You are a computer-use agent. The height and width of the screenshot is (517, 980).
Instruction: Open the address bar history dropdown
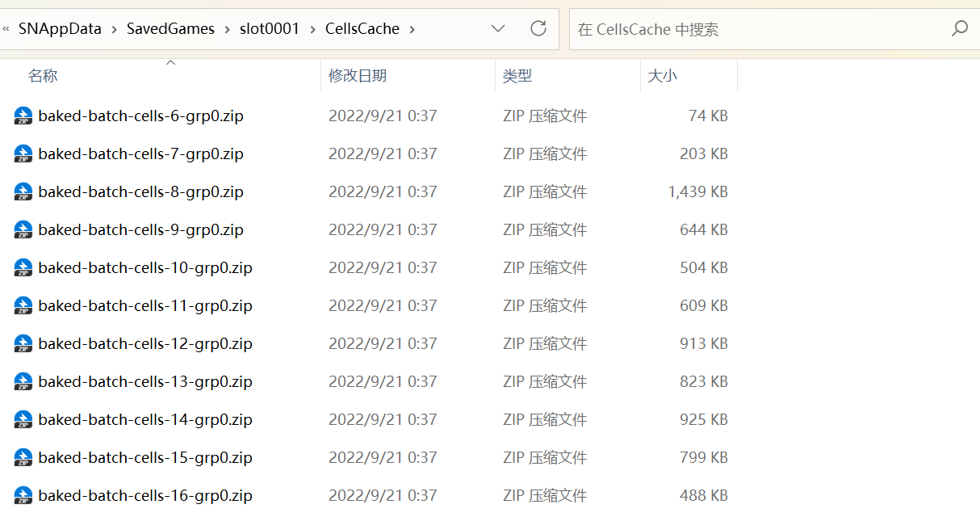(498, 29)
